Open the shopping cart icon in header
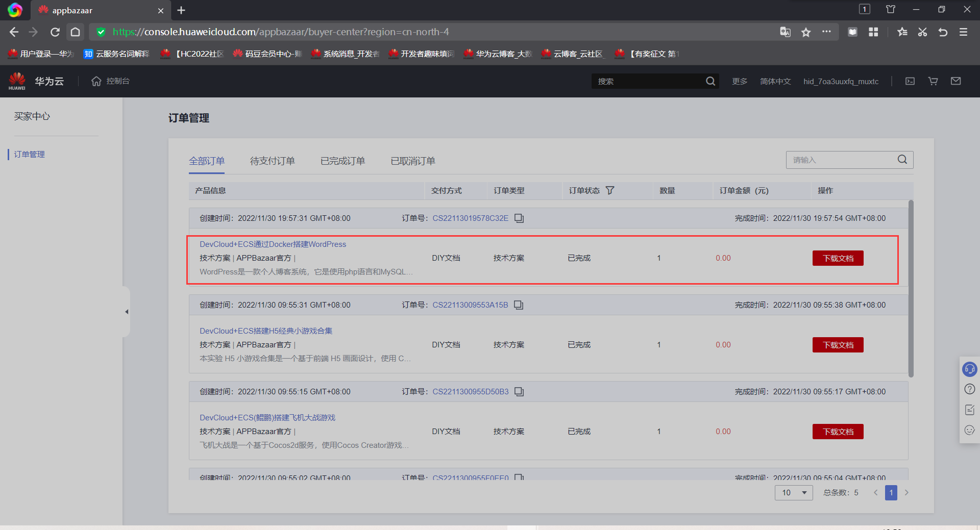 933,81
